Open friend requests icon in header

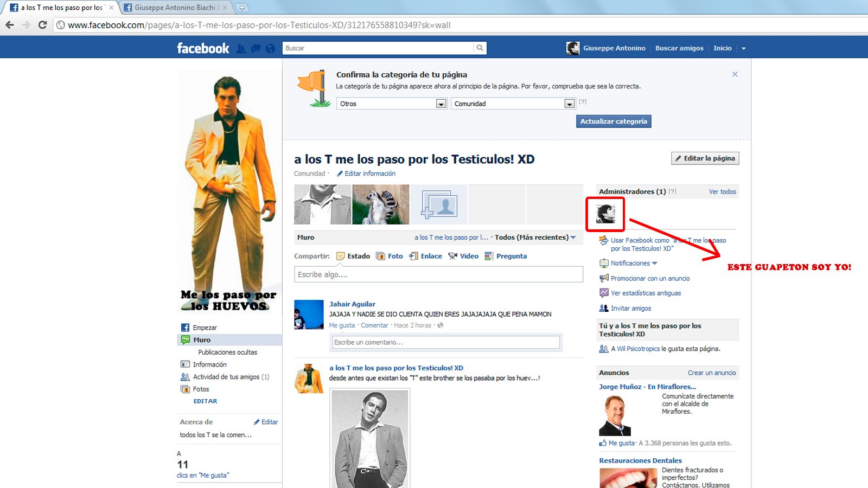(x=241, y=49)
